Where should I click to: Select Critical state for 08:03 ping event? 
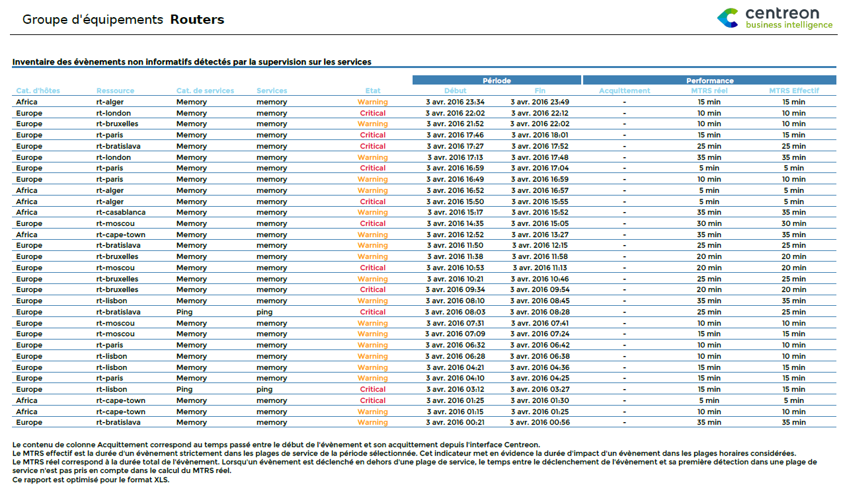(x=372, y=312)
